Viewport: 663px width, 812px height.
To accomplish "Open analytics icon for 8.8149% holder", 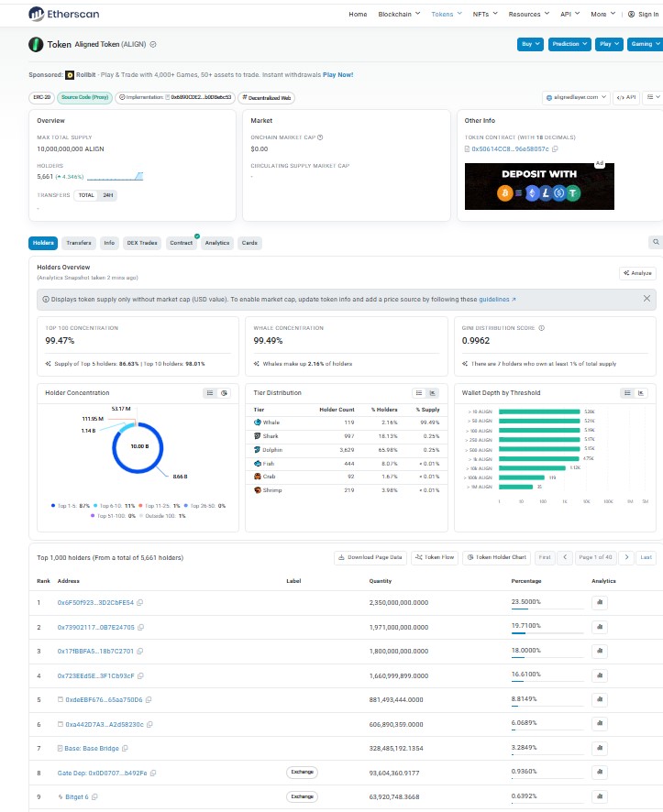I will [x=600, y=699].
